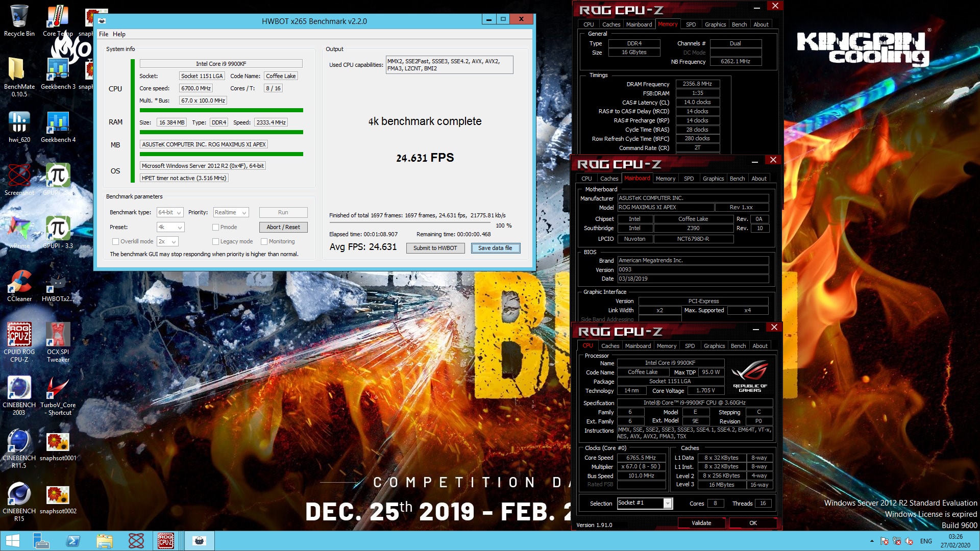Open the hwi_620 desktop icon
Viewport: 980px width, 551px height.
coord(19,127)
